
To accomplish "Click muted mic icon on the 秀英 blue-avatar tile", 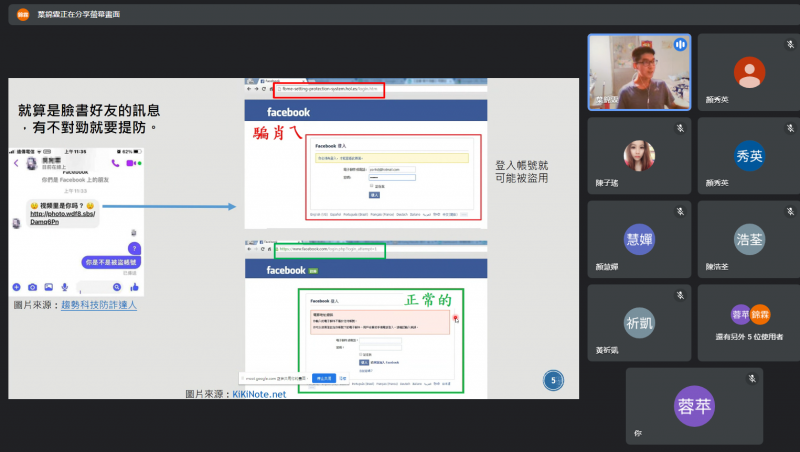I will click(790, 129).
